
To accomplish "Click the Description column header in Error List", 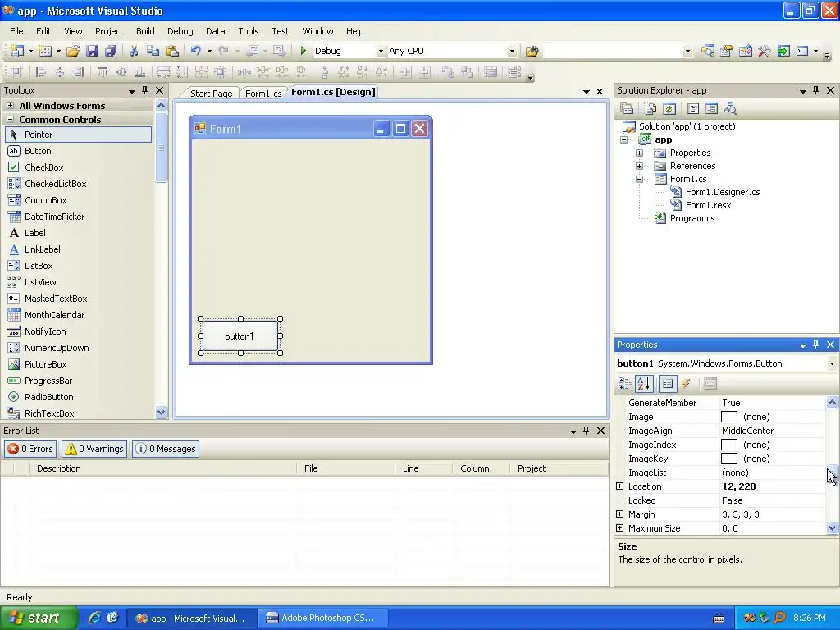I will click(163, 468).
